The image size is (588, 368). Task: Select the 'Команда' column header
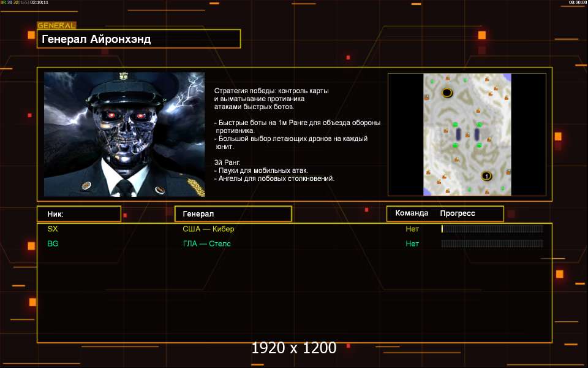pos(412,213)
